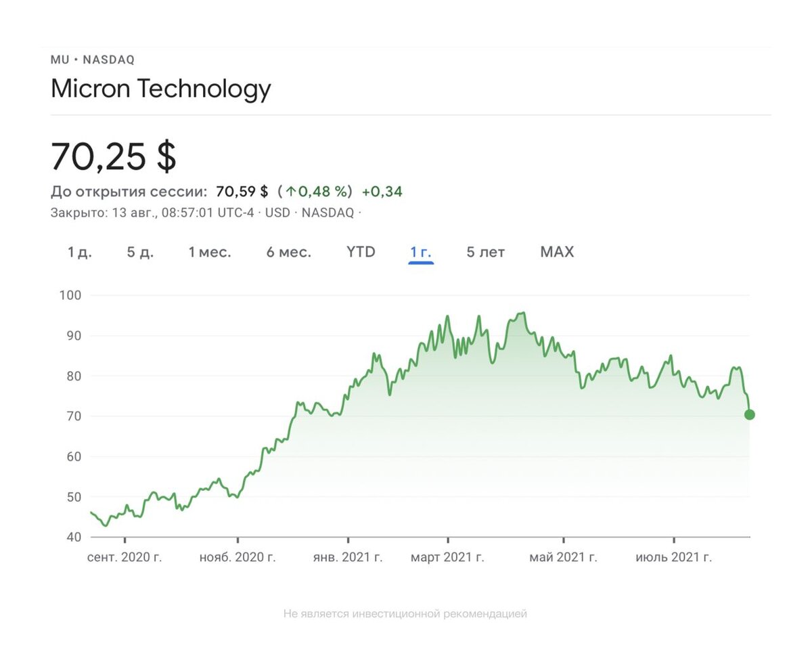The height and width of the screenshot is (650, 812).
Task: Switch to the MAX range
Action: click(557, 253)
